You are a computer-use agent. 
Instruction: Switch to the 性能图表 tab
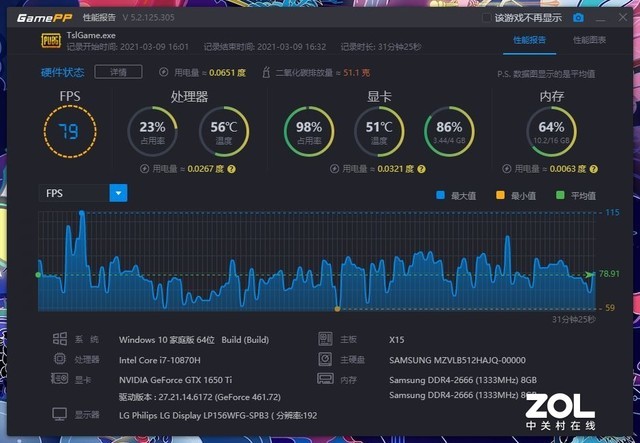pos(589,40)
